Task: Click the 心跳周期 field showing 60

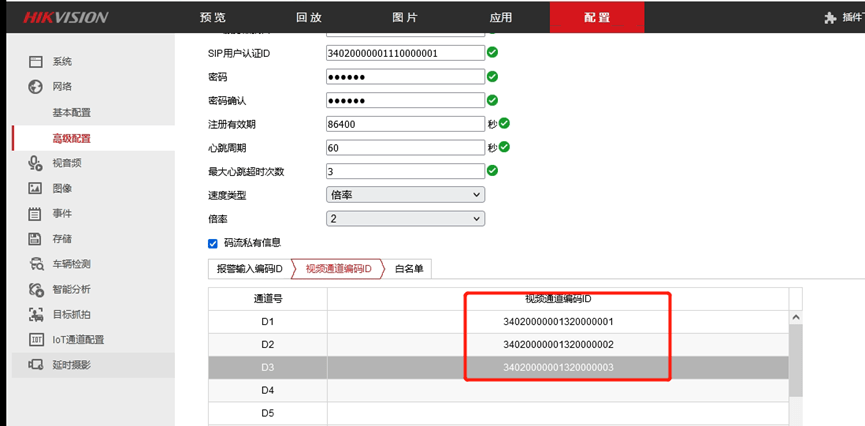Action: 405,148
